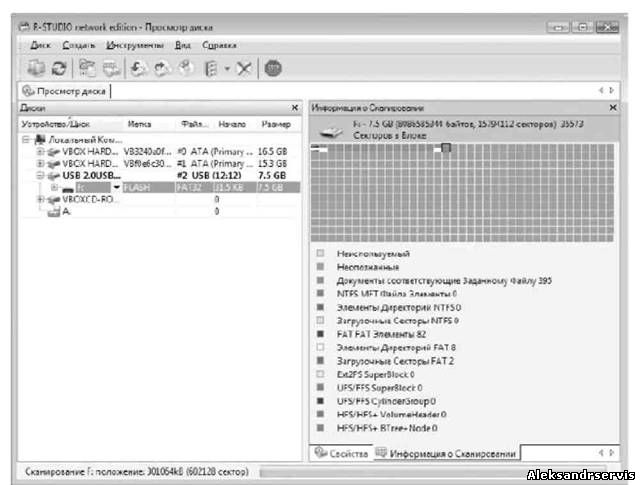The width and height of the screenshot is (640, 485).
Task: Click the Метка column header
Action: click(x=149, y=124)
